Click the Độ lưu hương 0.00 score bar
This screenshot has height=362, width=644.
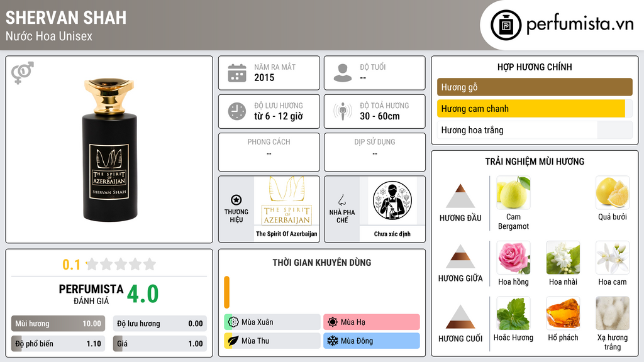tap(160, 324)
